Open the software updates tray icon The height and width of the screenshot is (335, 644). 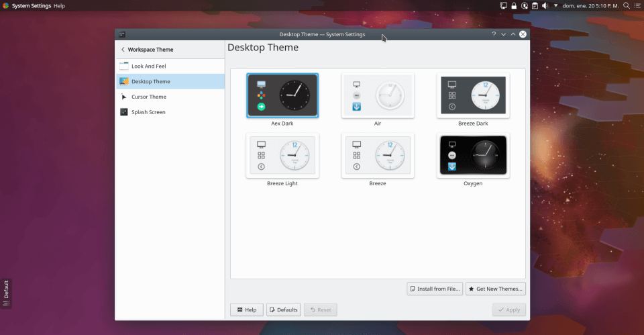[525, 6]
